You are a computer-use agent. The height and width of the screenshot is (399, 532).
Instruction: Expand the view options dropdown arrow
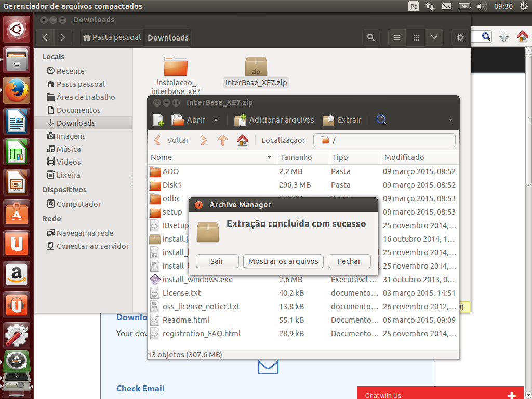(x=434, y=37)
